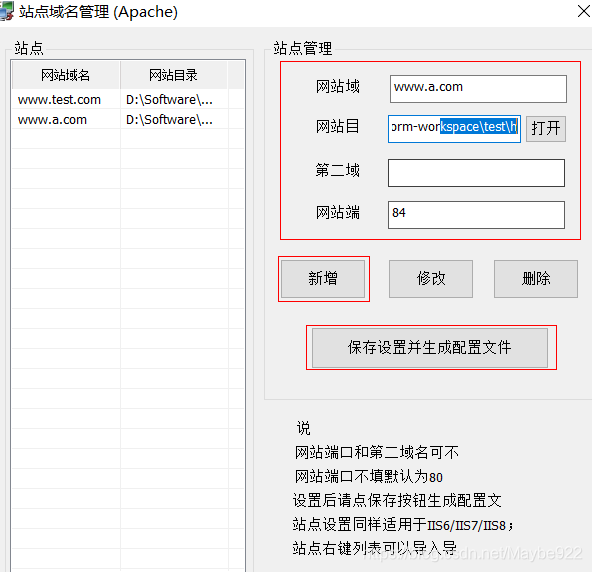This screenshot has height=572, width=592.
Task: Click the app icon in title bar
Action: (x=6, y=11)
